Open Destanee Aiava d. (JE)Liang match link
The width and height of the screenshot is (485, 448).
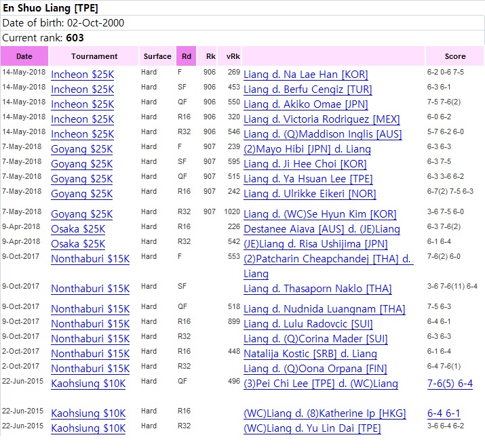click(322, 229)
